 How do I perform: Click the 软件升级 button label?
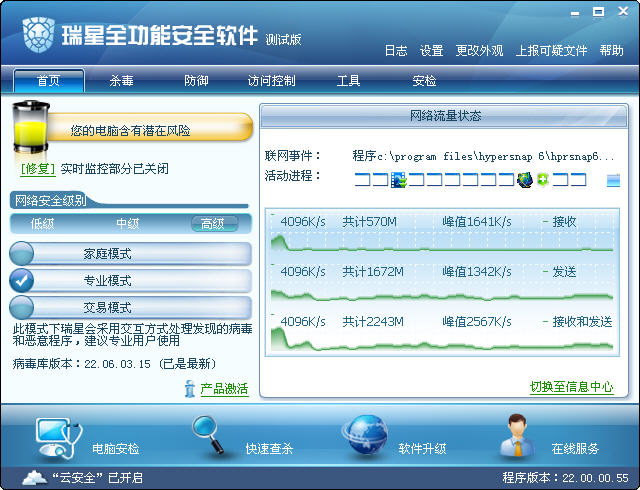point(422,449)
